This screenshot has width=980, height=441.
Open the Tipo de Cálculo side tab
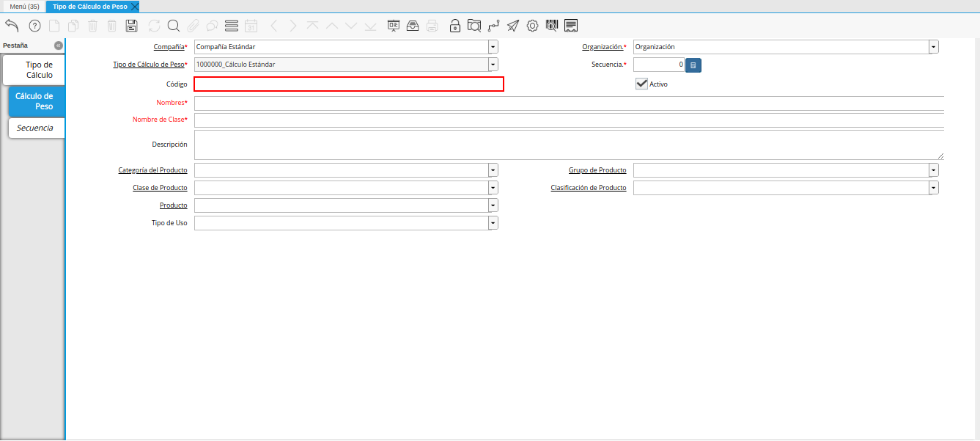[x=34, y=70]
